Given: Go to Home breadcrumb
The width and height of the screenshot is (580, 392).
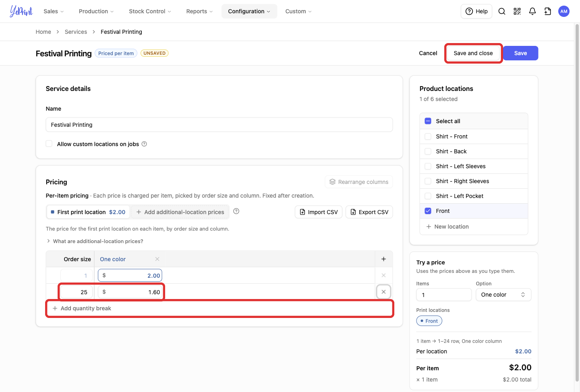Looking at the screenshot, I should point(43,32).
